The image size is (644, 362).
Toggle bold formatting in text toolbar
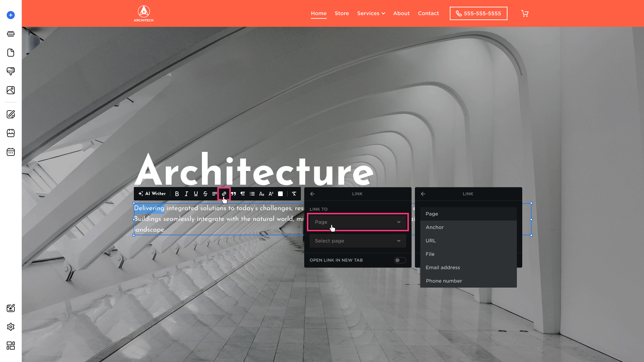click(177, 194)
